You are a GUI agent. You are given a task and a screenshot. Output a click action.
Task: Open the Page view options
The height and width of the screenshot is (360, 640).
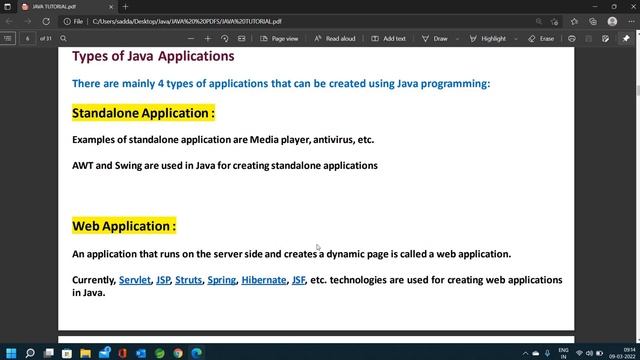pos(279,38)
